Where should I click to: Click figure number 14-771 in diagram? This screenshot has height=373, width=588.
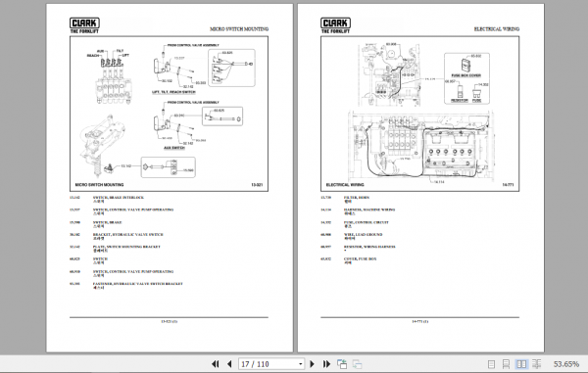[508, 185]
